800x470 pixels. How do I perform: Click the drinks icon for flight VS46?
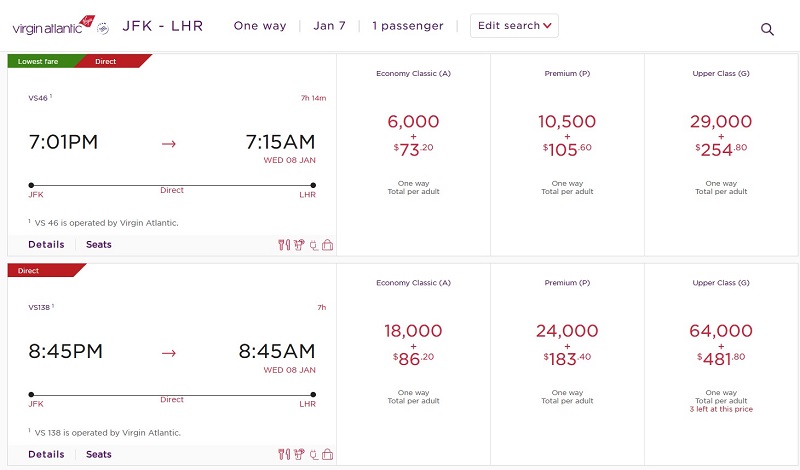(x=299, y=245)
